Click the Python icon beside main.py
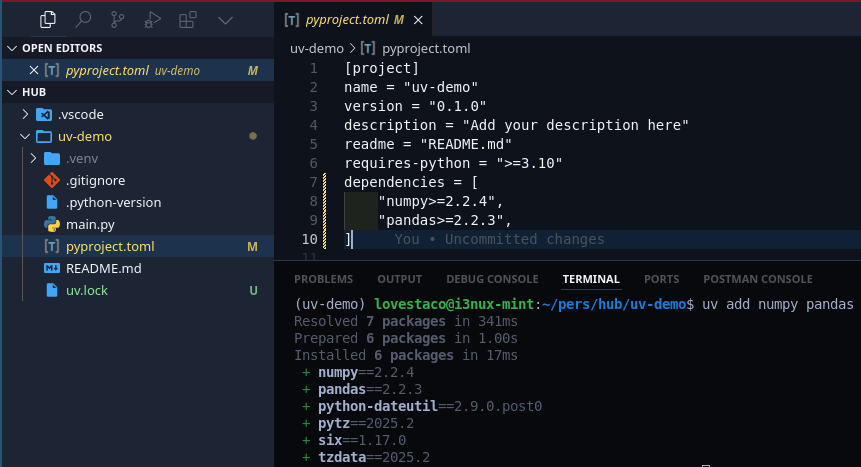This screenshot has width=861, height=467. (52, 224)
